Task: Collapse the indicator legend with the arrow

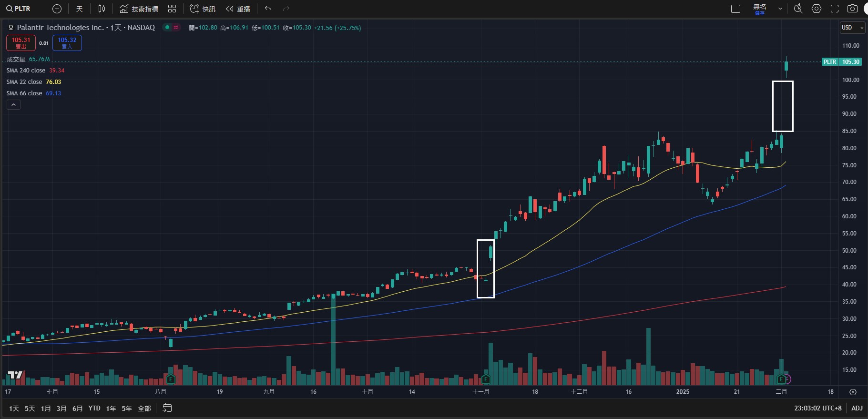Action: pyautogui.click(x=13, y=105)
